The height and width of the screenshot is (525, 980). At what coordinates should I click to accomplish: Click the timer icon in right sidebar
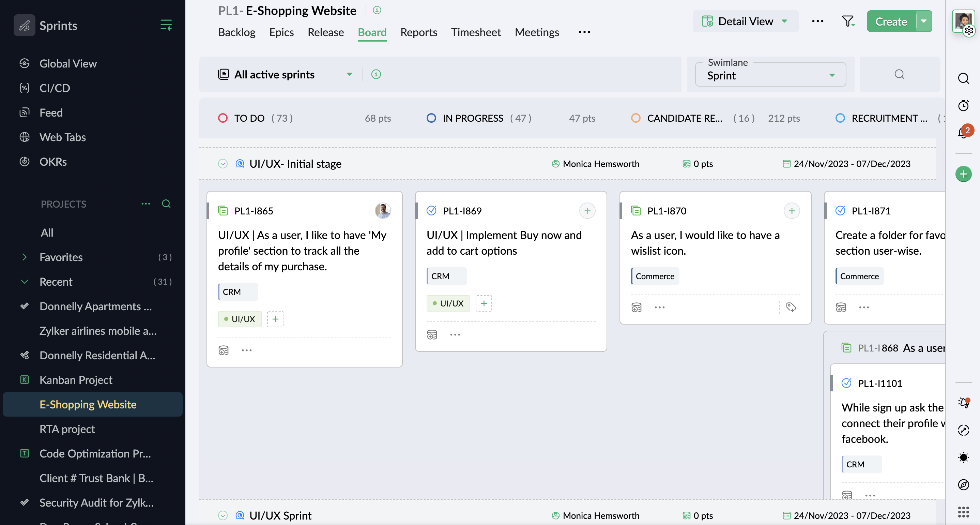(x=963, y=105)
